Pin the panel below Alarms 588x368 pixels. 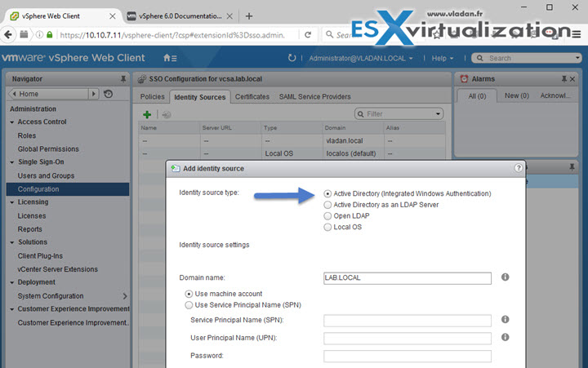click(x=572, y=167)
